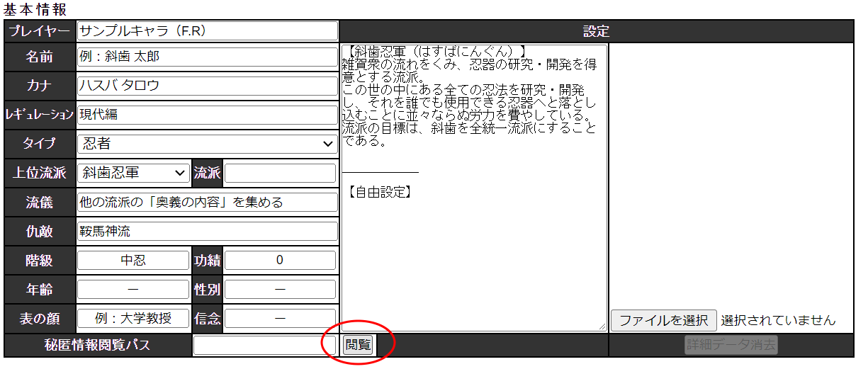This screenshot has height=369, width=868.
Task: Click the レギュレーション input field
Action: click(207, 115)
